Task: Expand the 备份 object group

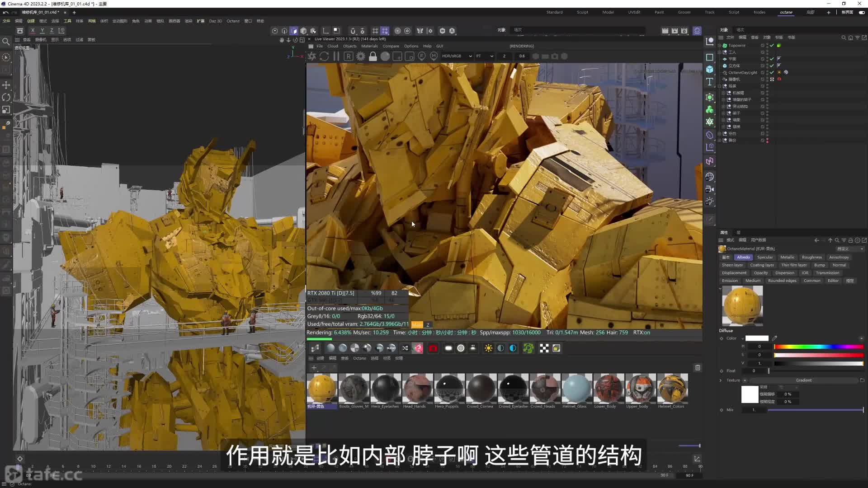Action: [x=719, y=140]
